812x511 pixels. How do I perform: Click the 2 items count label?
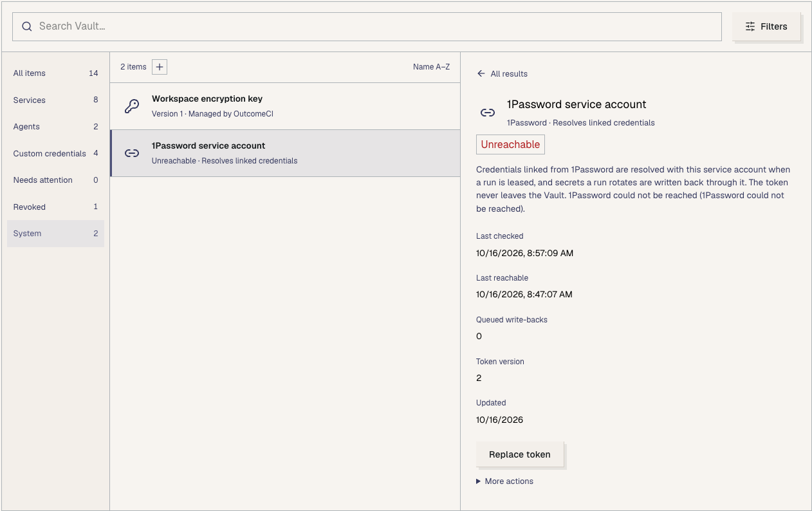(x=133, y=67)
